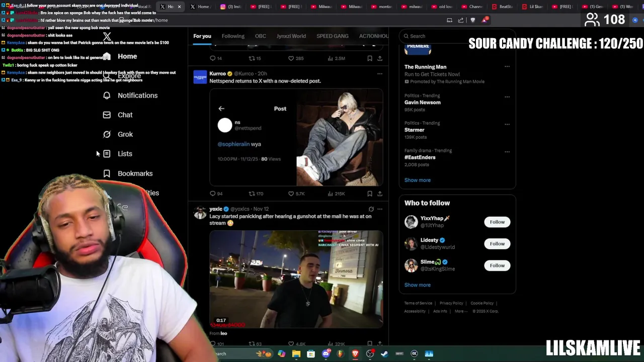Click Grok explain icon on yoxic's post
Viewport: 644px width, 362px height.
pyautogui.click(x=371, y=209)
